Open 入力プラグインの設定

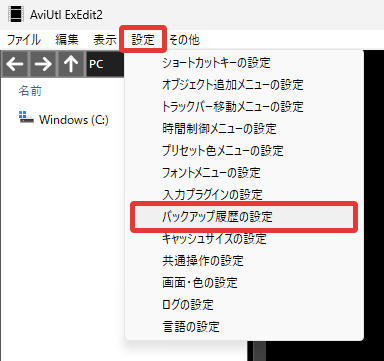point(244,194)
